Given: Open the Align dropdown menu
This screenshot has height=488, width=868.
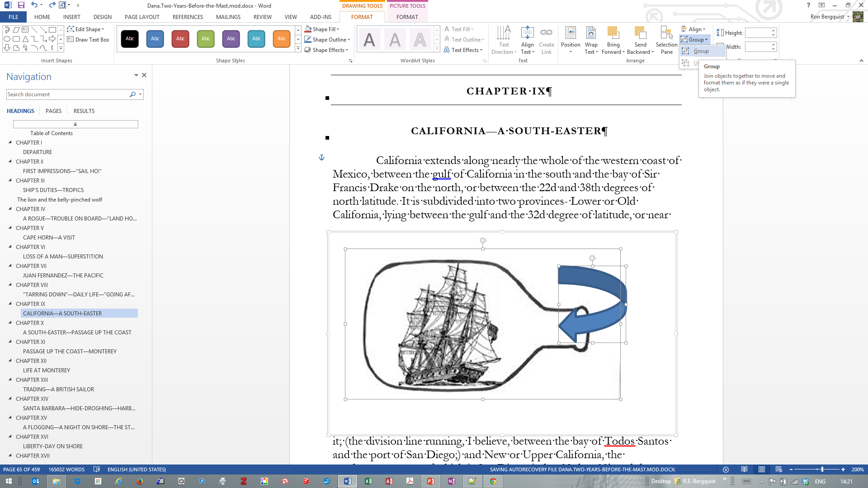Looking at the screenshot, I should 694,29.
